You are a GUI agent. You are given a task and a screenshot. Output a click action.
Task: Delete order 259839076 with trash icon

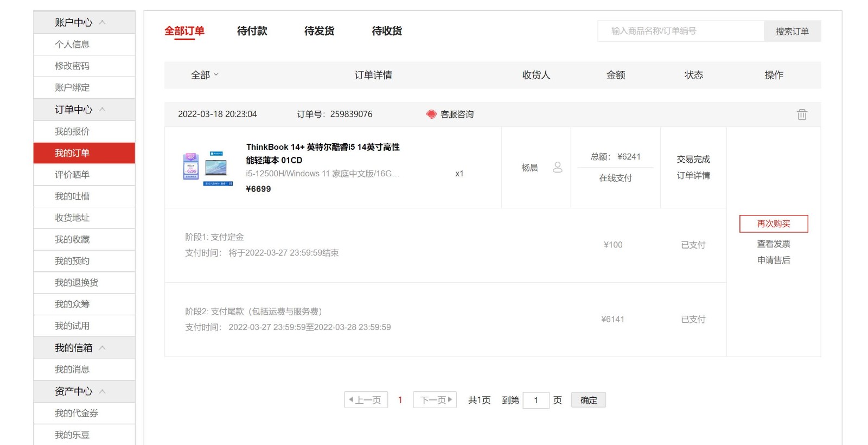coord(802,115)
